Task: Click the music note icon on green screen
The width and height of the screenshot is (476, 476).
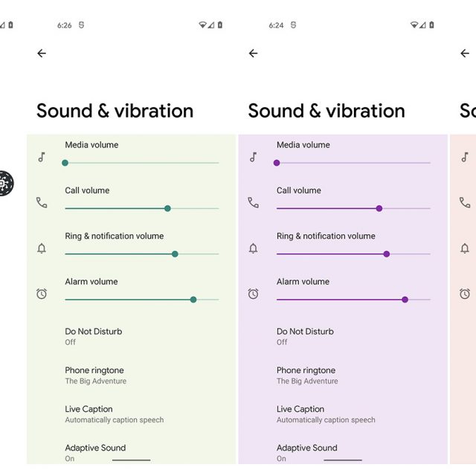Action: pyautogui.click(x=42, y=157)
